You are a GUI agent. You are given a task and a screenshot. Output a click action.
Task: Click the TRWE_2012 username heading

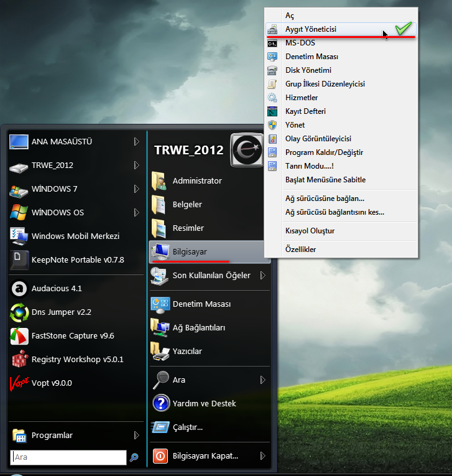tap(188, 151)
